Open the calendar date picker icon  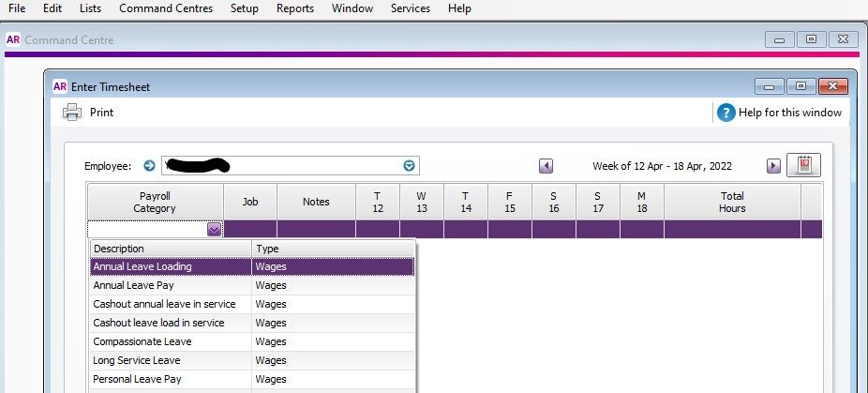point(803,165)
